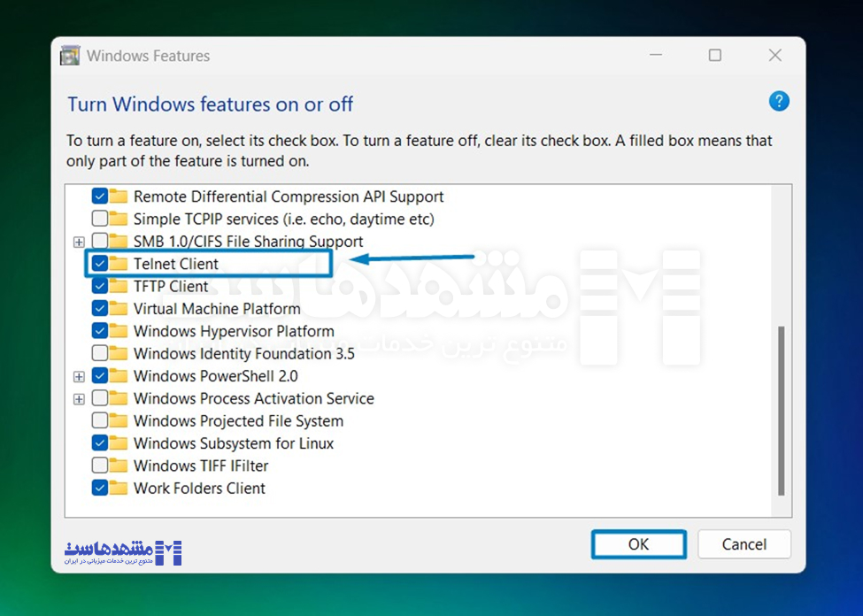Select the TFTP Client label
Viewport: 863px width, 616px height.
(171, 286)
